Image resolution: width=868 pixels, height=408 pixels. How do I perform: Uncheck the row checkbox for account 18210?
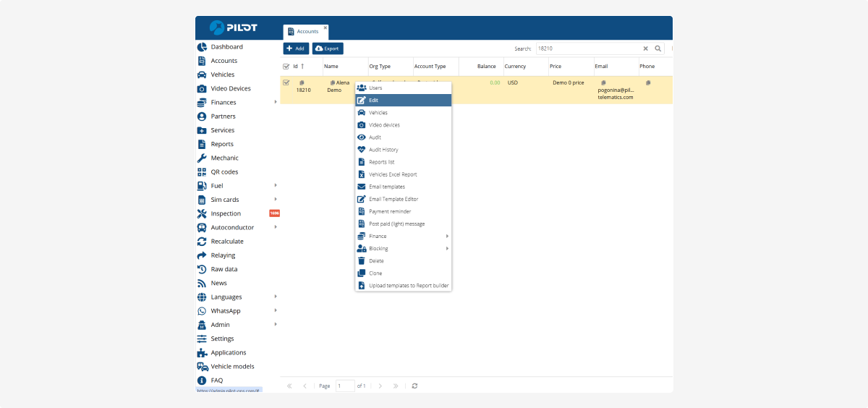click(286, 82)
